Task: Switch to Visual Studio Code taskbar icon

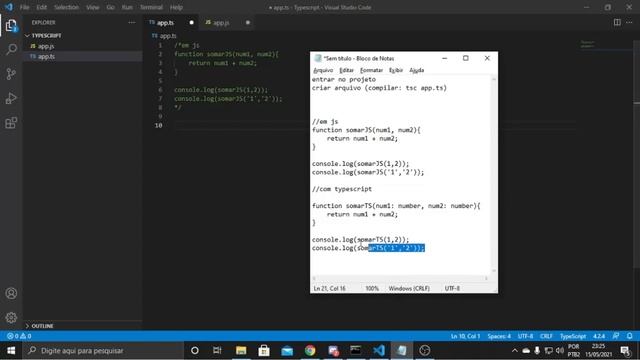Action: click(x=379, y=351)
